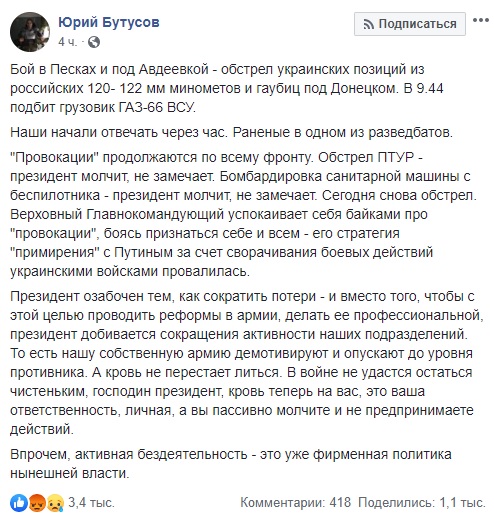
Task: Click paragraph starting Наши начали отвечать
Action: click(x=231, y=132)
